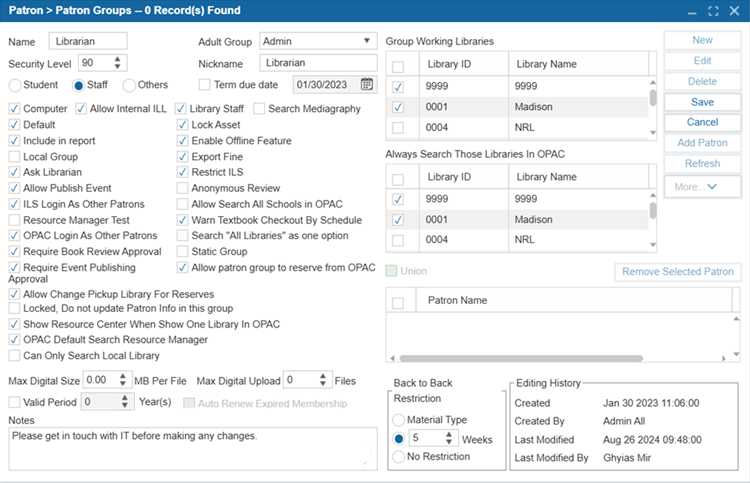The width and height of the screenshot is (750, 483).
Task: Enable Can Only Search Local Library
Action: tap(14, 356)
